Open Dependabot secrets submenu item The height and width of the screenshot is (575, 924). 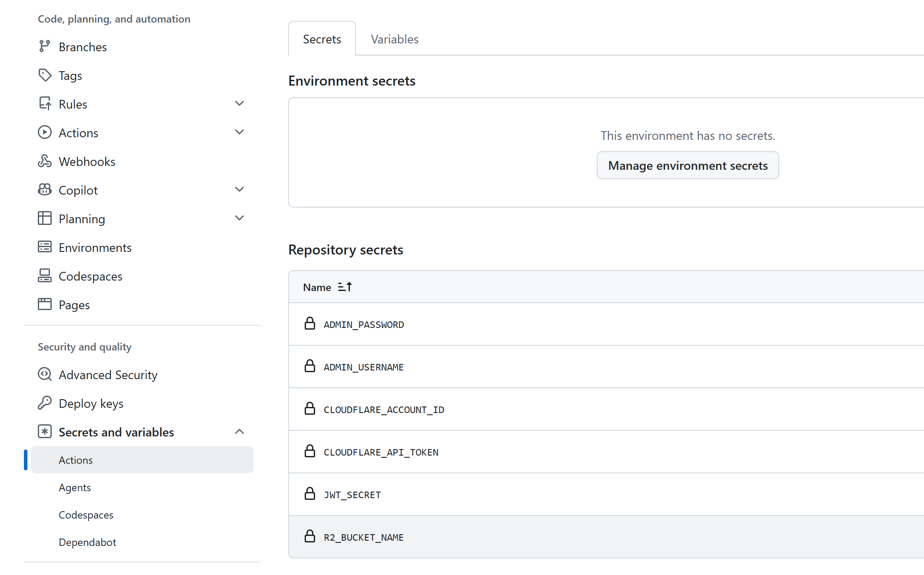click(x=87, y=542)
